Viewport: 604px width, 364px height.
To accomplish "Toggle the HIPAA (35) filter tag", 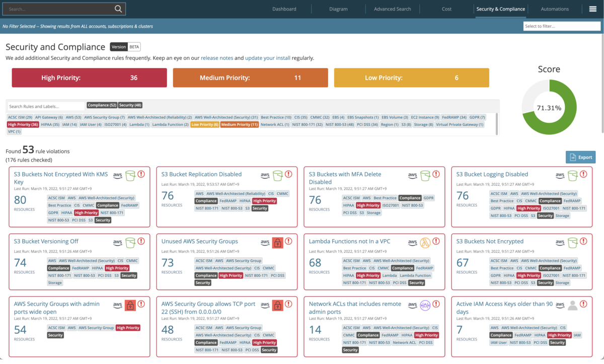I will tap(50, 124).
